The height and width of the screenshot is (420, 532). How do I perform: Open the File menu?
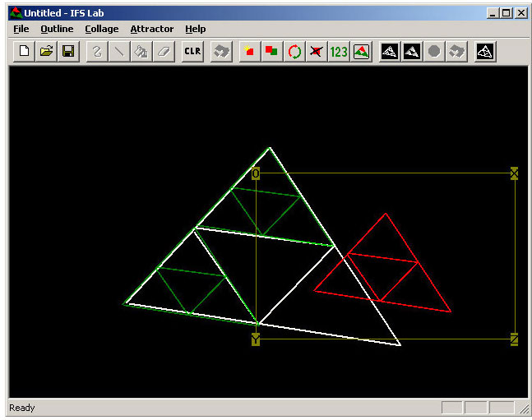pyautogui.click(x=21, y=29)
